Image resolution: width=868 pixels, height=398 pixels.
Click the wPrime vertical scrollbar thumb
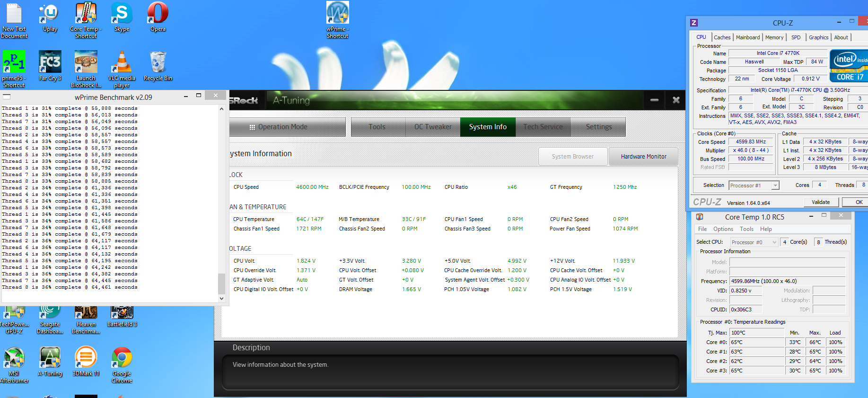tap(221, 283)
